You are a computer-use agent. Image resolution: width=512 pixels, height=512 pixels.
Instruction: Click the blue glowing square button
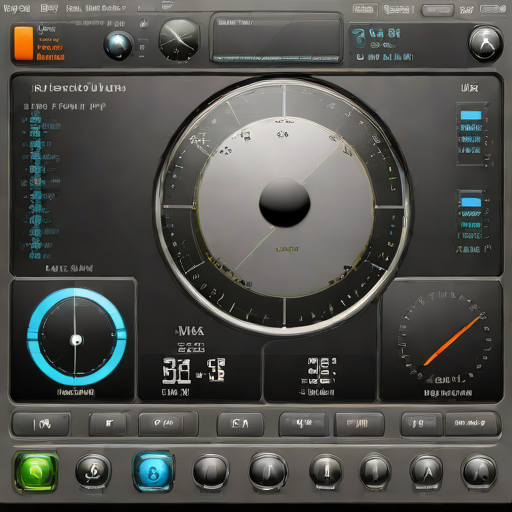[x=153, y=471]
